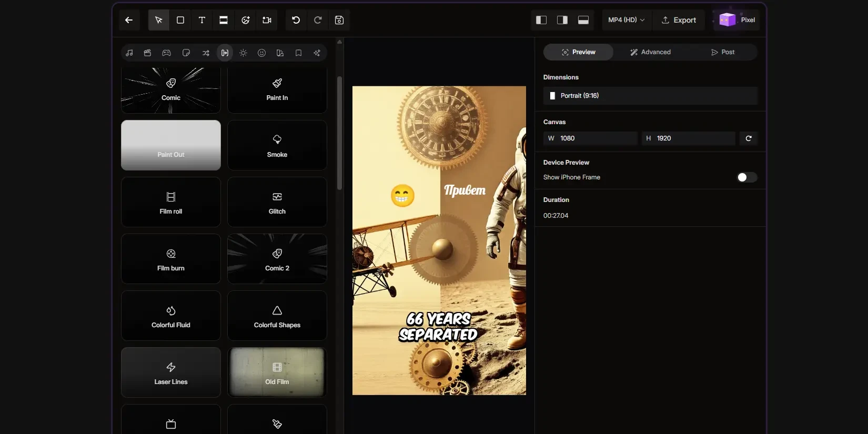Viewport: 868px width, 434px height.
Task: Select the pointer selection tool
Action: (x=158, y=20)
